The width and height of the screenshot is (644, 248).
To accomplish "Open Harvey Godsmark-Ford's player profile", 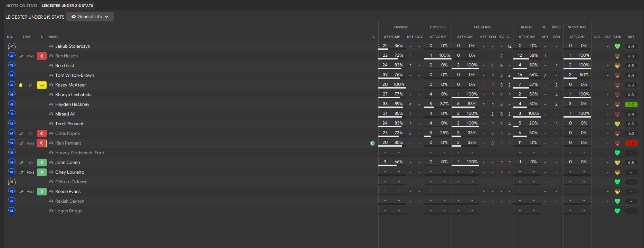I will [79, 153].
